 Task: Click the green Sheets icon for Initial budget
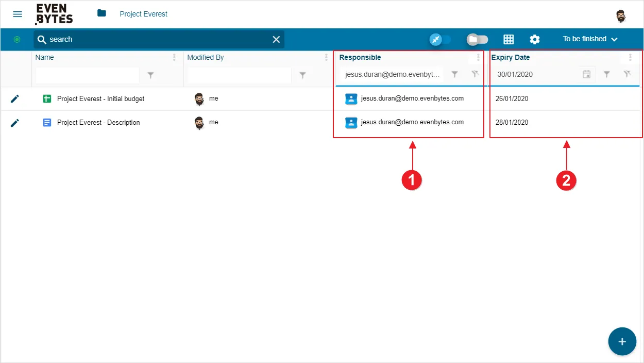(x=47, y=98)
